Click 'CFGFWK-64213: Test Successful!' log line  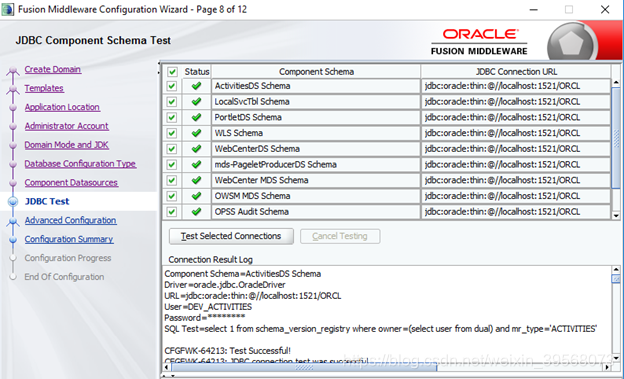228,351
